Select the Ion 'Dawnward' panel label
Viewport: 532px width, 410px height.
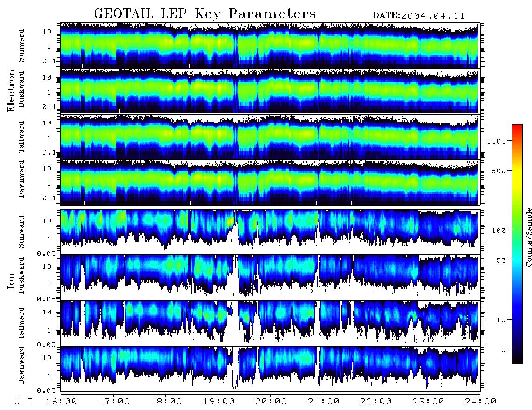tap(21, 365)
